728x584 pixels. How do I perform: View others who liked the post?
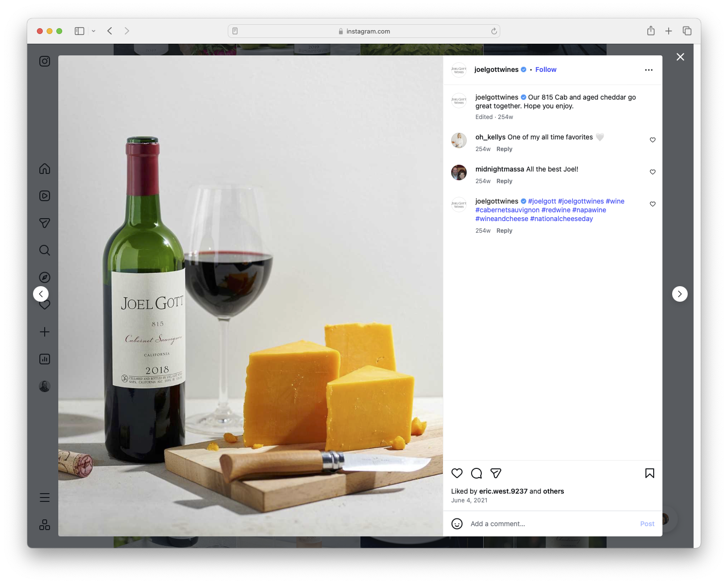[554, 491]
